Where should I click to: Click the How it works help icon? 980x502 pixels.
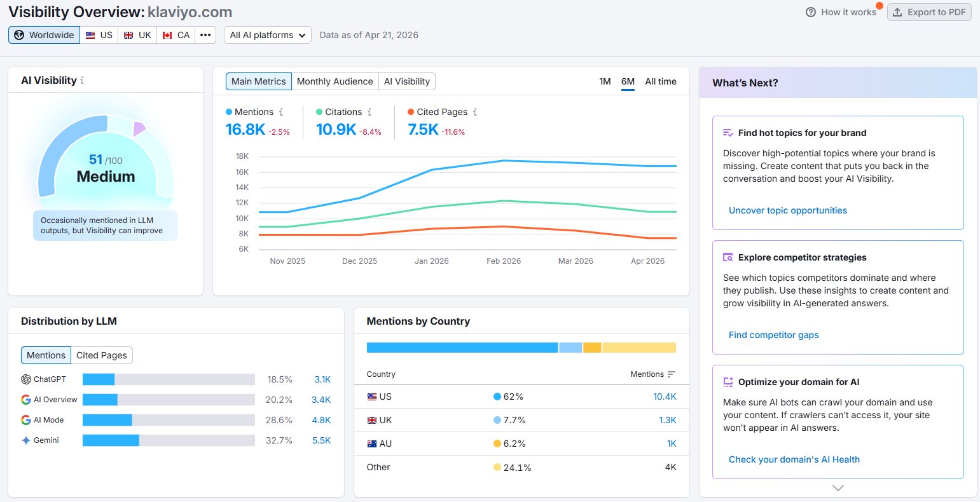click(x=810, y=12)
